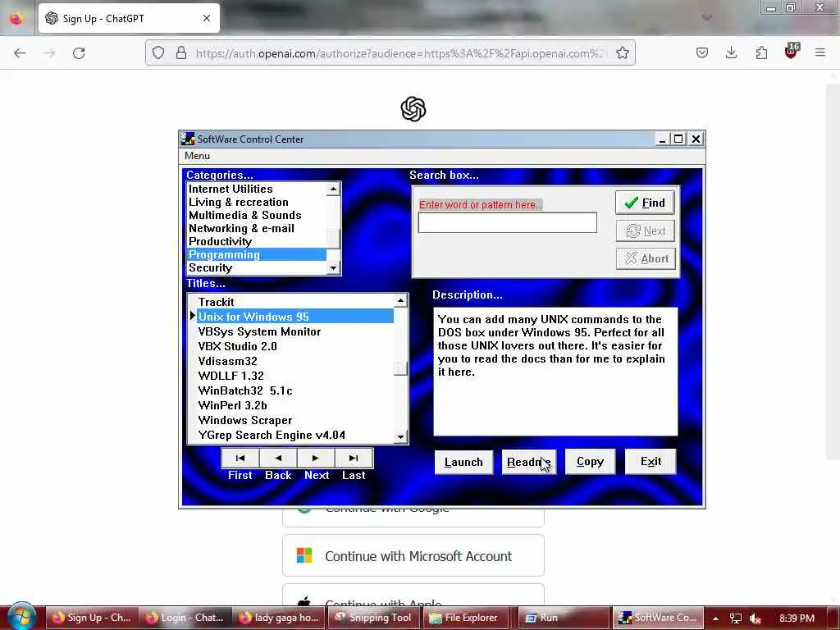Switch to Login - Chat taskbar item
The height and width of the screenshot is (630, 840).
[x=185, y=618]
